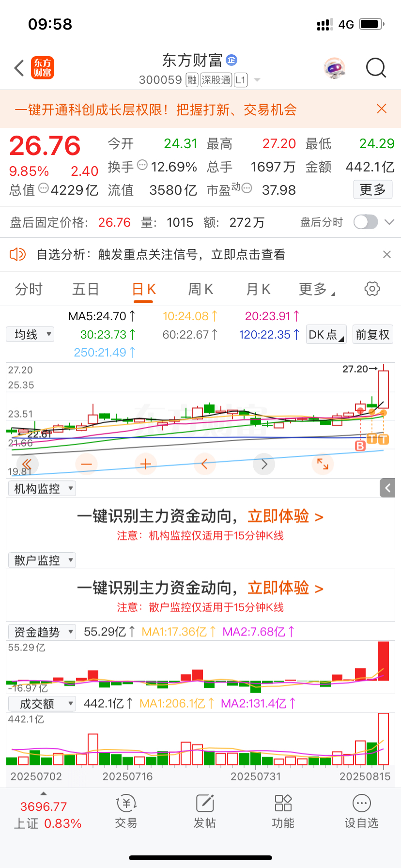This screenshot has height=868, width=401.
Task: Tap the minus zoom-out chart control
Action: [x=86, y=464]
